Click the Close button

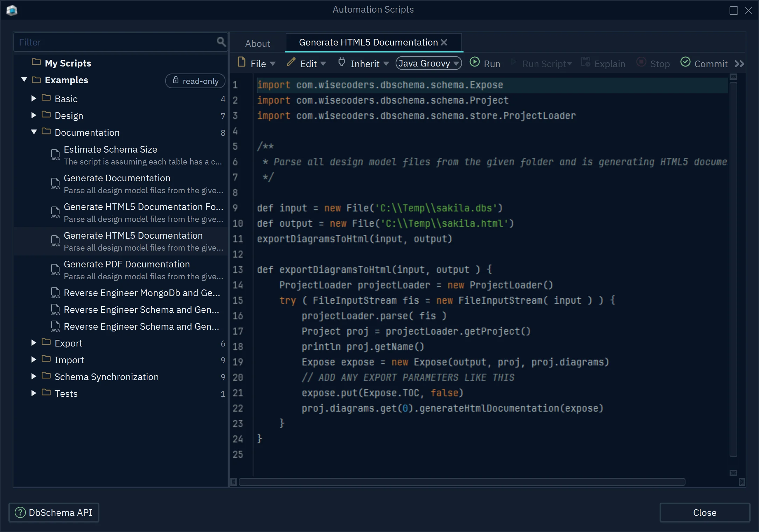[x=705, y=512]
